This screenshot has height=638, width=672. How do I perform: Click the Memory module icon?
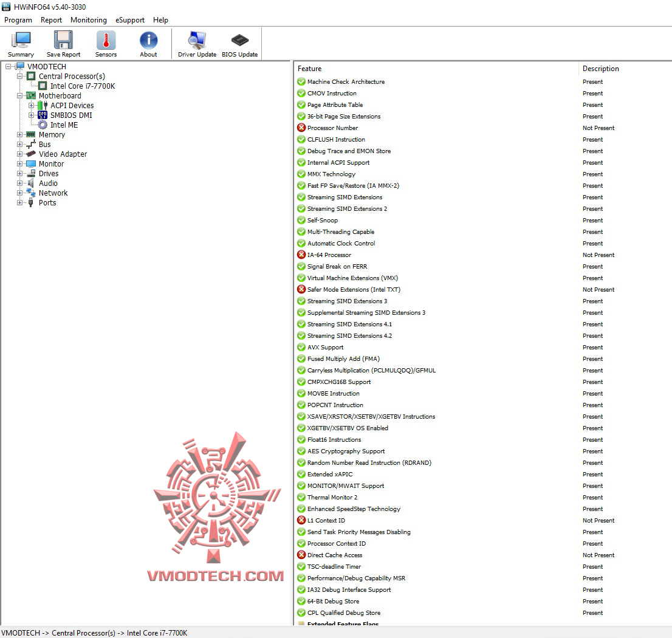[31, 134]
